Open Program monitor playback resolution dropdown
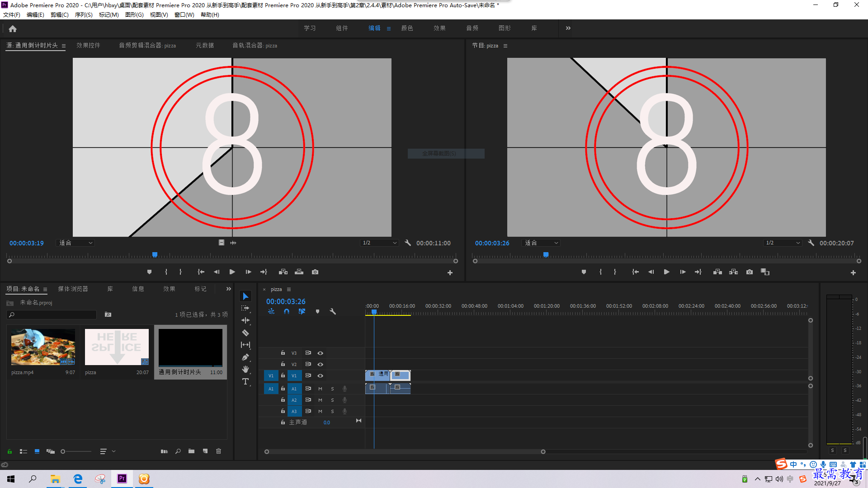The height and width of the screenshot is (488, 868). pyautogui.click(x=783, y=243)
